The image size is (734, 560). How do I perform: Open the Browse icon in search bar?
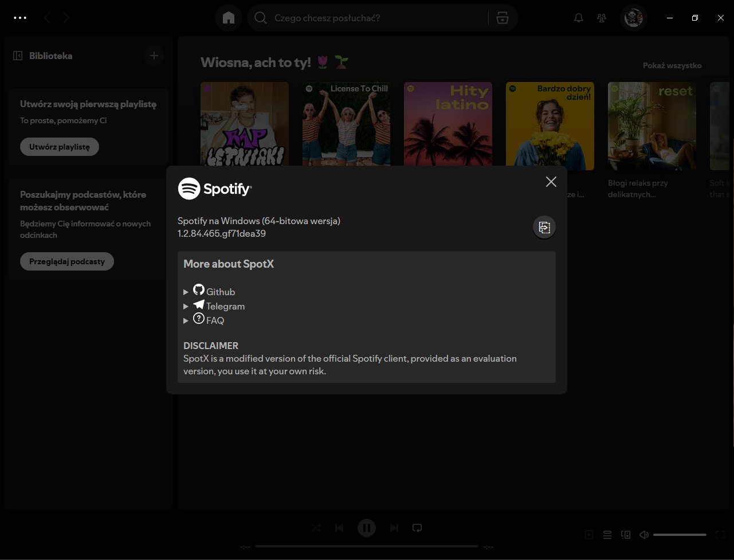(x=503, y=18)
